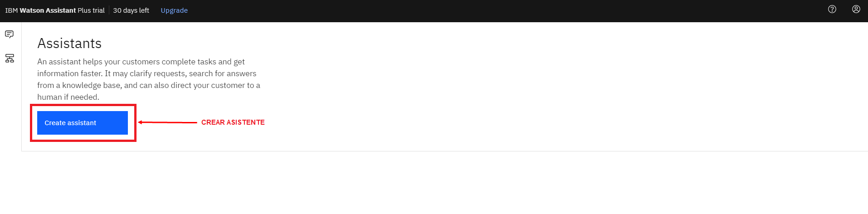Click the CREAR ASISTENTE red annotation label

(233, 122)
